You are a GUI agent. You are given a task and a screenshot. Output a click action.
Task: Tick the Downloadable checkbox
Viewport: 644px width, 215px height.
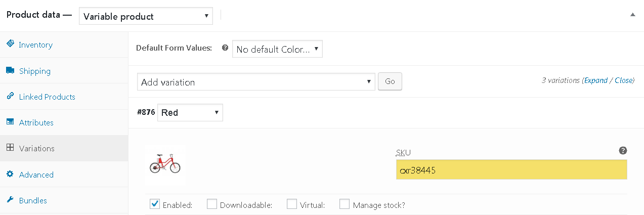212,204
